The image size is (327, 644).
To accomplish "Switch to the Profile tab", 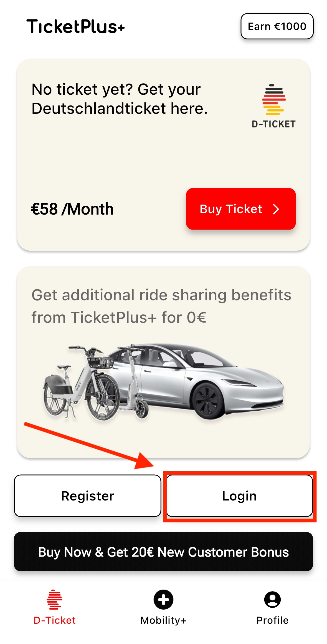I will pyautogui.click(x=272, y=608).
